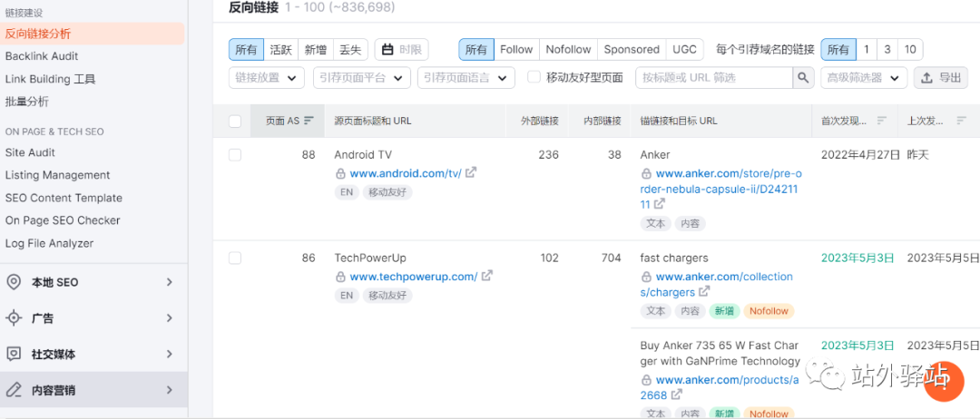This screenshot has width=980, height=419.
Task: Check the Android TV row checkbox
Action: coord(235,155)
